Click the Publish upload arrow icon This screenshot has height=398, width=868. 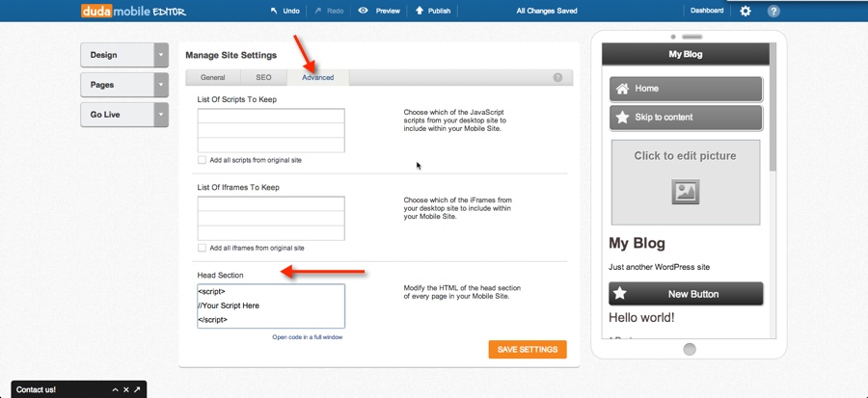click(420, 11)
